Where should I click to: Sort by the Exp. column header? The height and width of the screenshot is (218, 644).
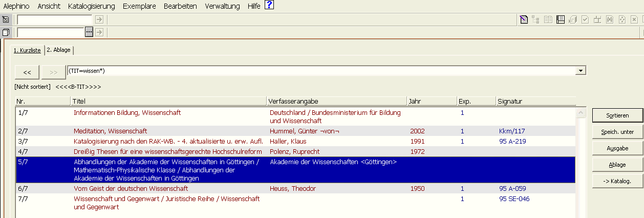pos(476,101)
